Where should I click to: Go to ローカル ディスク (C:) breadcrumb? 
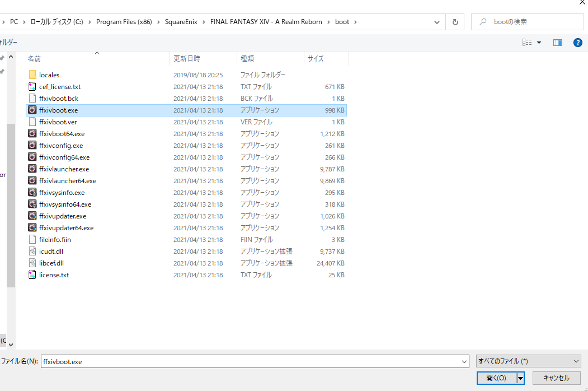click(57, 22)
